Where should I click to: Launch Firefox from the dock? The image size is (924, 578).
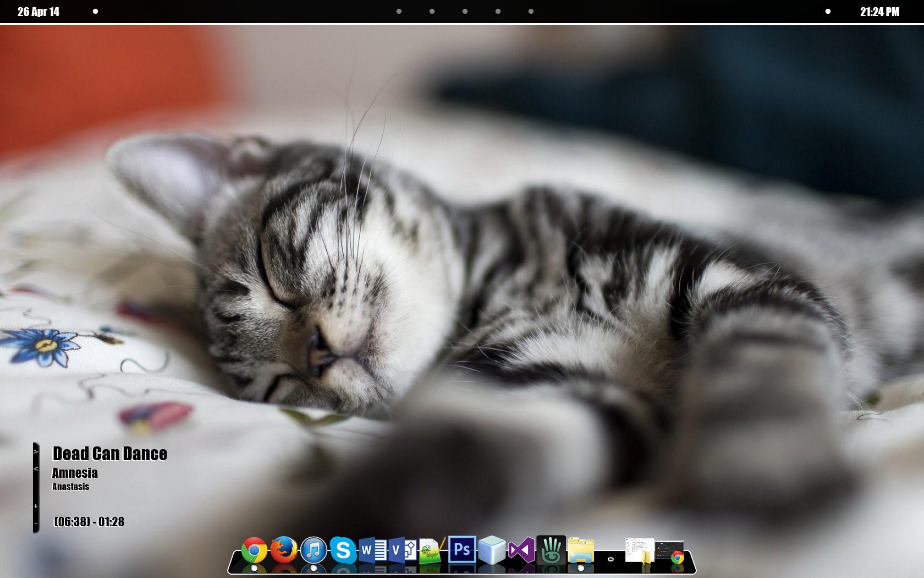click(284, 550)
